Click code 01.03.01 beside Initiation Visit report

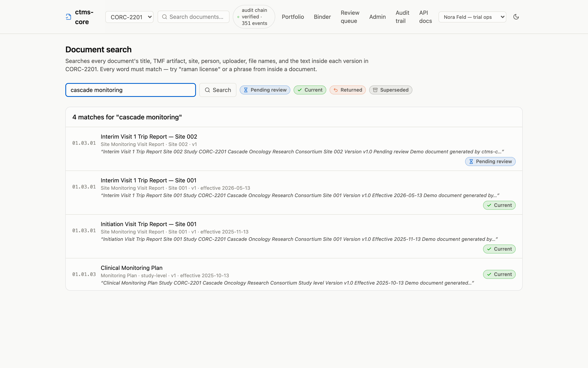pos(84,230)
